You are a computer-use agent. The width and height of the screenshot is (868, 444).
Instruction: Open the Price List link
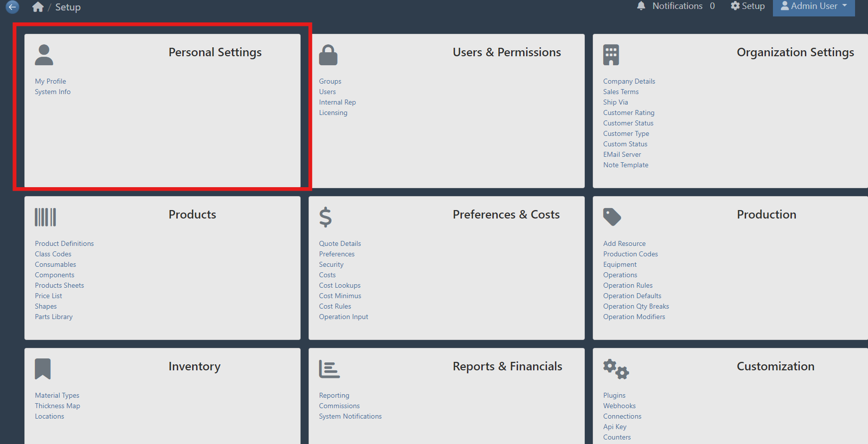point(48,296)
